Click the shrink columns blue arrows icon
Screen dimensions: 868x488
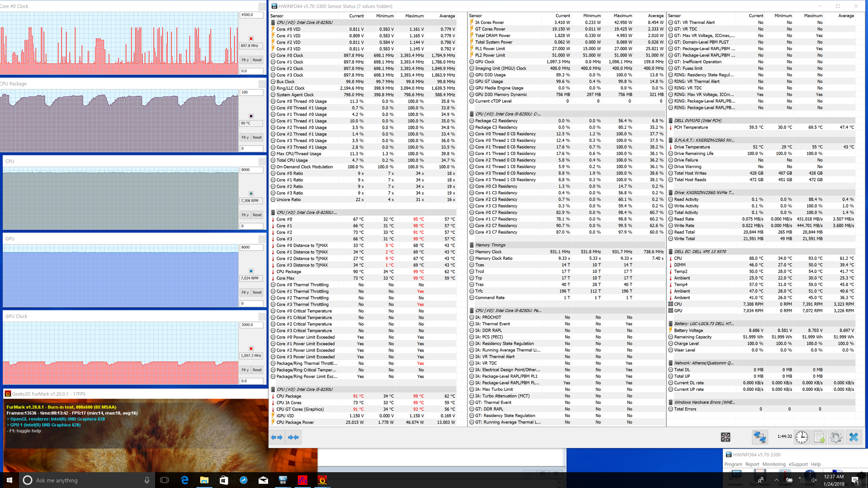pyautogui.click(x=293, y=437)
